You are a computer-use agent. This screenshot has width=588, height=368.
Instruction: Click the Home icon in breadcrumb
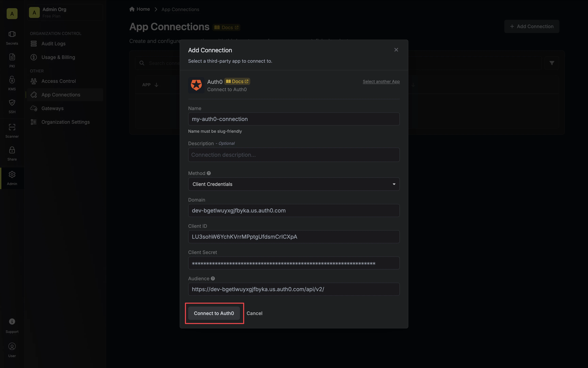click(x=132, y=9)
